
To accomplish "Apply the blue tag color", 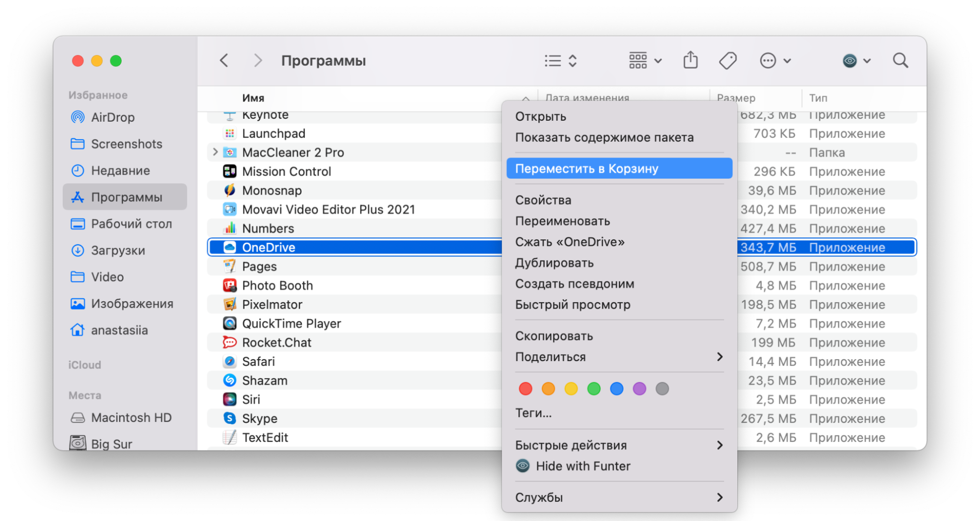I will pos(617,389).
